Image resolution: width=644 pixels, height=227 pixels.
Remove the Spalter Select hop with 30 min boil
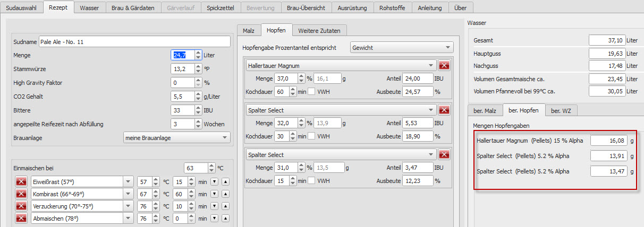point(444,110)
